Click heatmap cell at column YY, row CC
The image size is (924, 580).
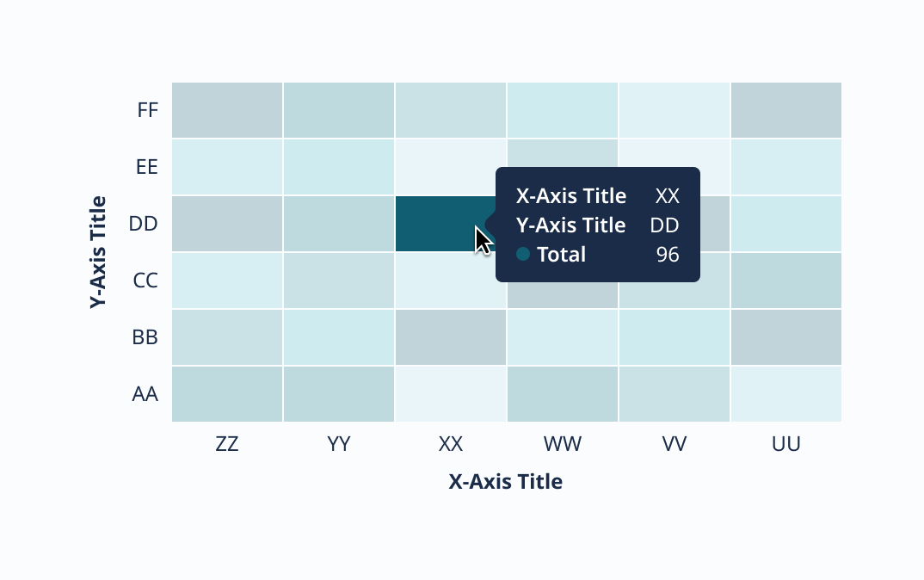tap(339, 281)
